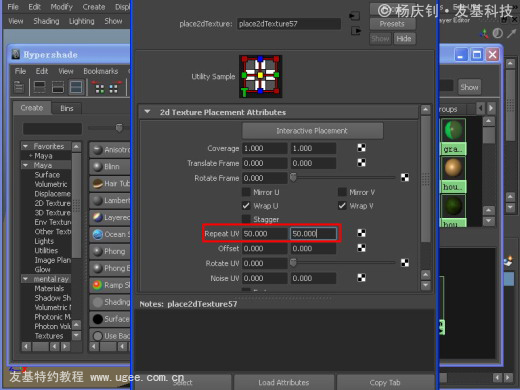Select the Blinn material icon

click(x=97, y=166)
